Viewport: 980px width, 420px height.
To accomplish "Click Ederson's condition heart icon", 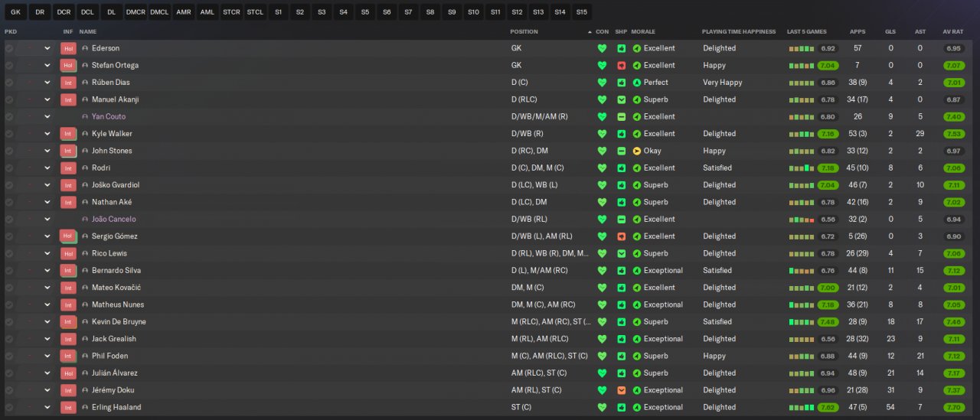I will [x=602, y=48].
